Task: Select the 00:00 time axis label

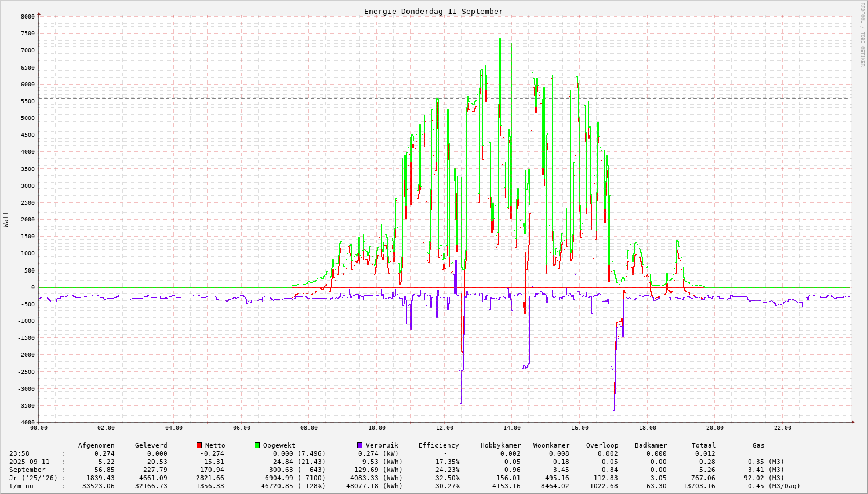Action: pyautogui.click(x=39, y=428)
